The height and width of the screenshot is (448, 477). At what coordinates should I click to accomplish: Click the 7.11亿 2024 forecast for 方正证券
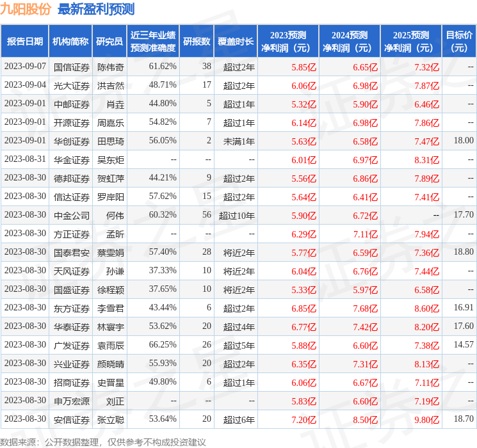tap(365, 234)
